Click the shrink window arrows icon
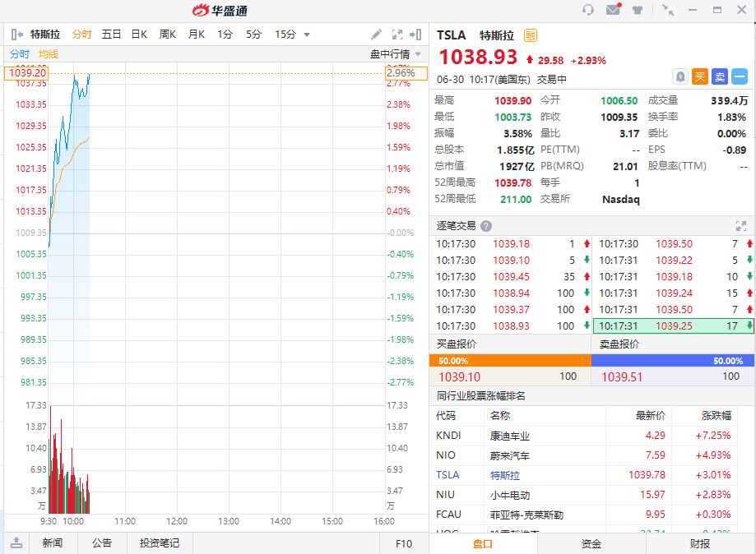The width and height of the screenshot is (756, 554). 668,10
